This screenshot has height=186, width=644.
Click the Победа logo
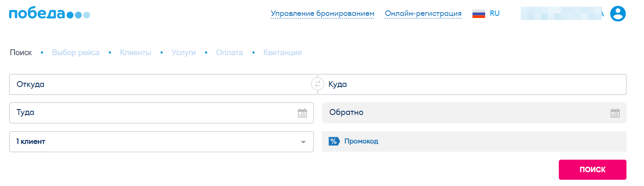click(49, 14)
